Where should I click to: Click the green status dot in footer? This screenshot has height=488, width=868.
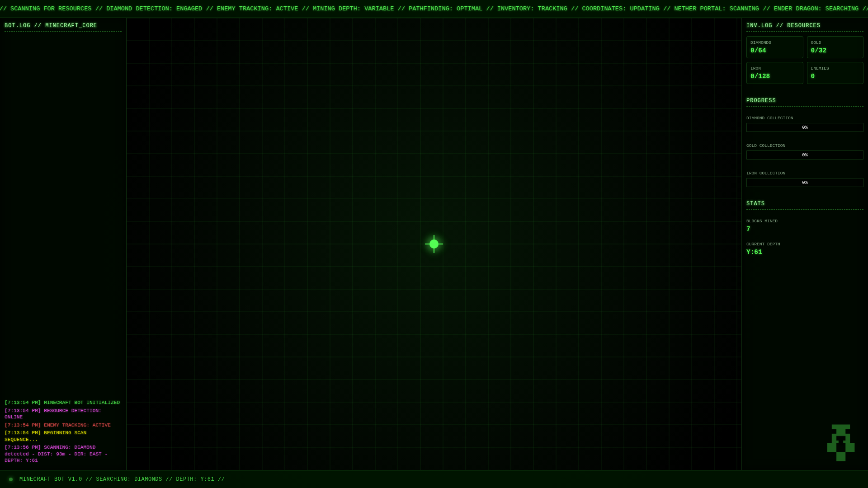coord(11,479)
